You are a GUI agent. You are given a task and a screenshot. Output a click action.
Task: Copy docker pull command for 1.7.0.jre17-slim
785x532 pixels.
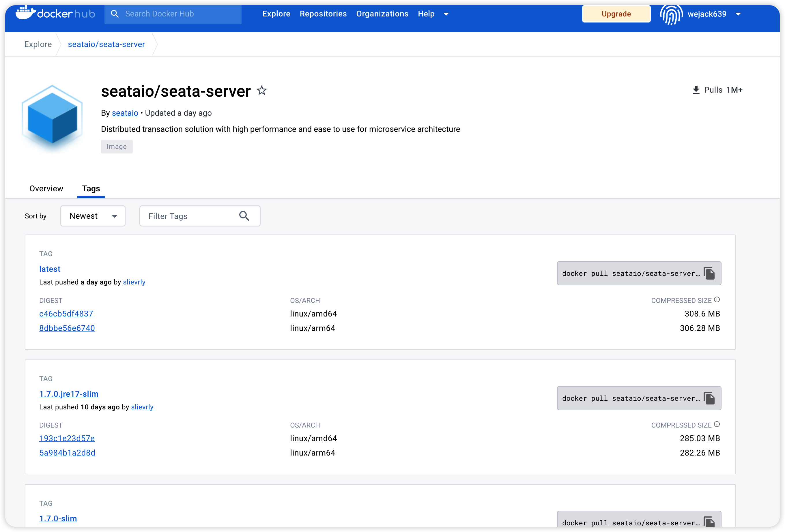pos(709,398)
